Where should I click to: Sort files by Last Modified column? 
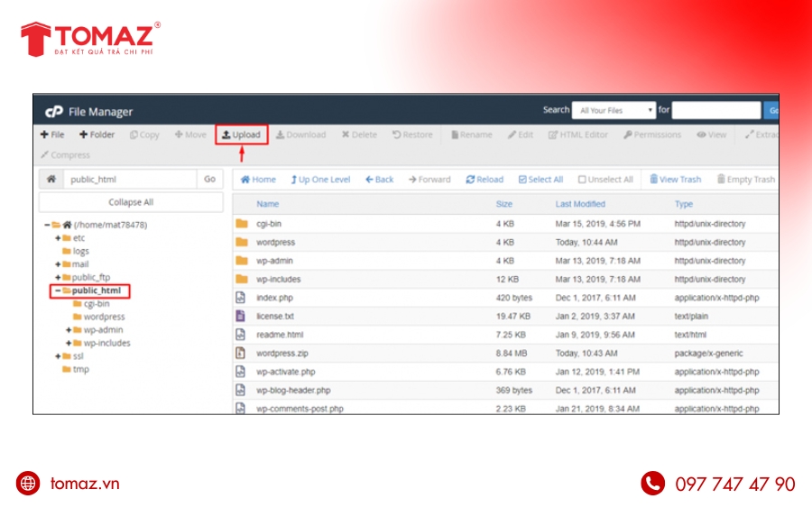(580, 204)
